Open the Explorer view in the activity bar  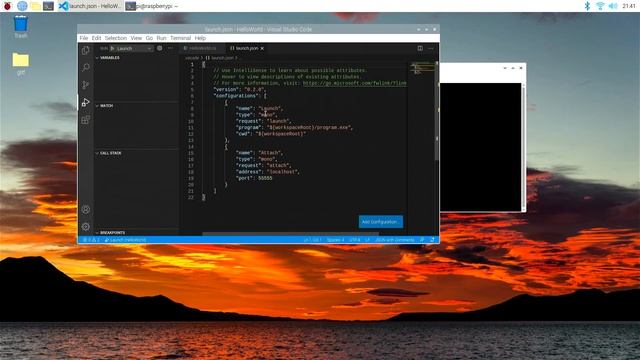86,50
